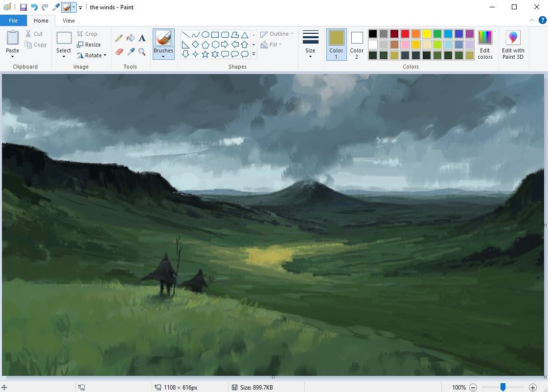Pick the yellow color swatch
The image size is (548, 392).
pyautogui.click(x=426, y=34)
